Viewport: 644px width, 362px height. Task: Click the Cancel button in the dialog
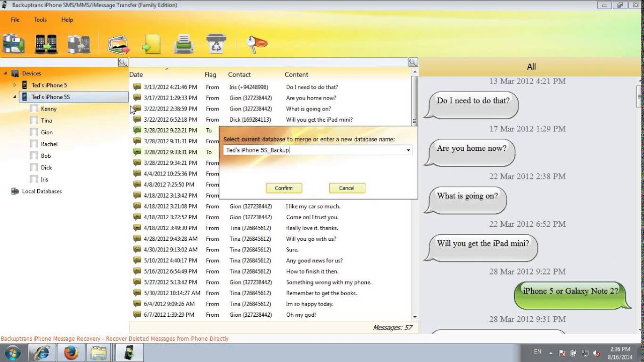point(347,188)
